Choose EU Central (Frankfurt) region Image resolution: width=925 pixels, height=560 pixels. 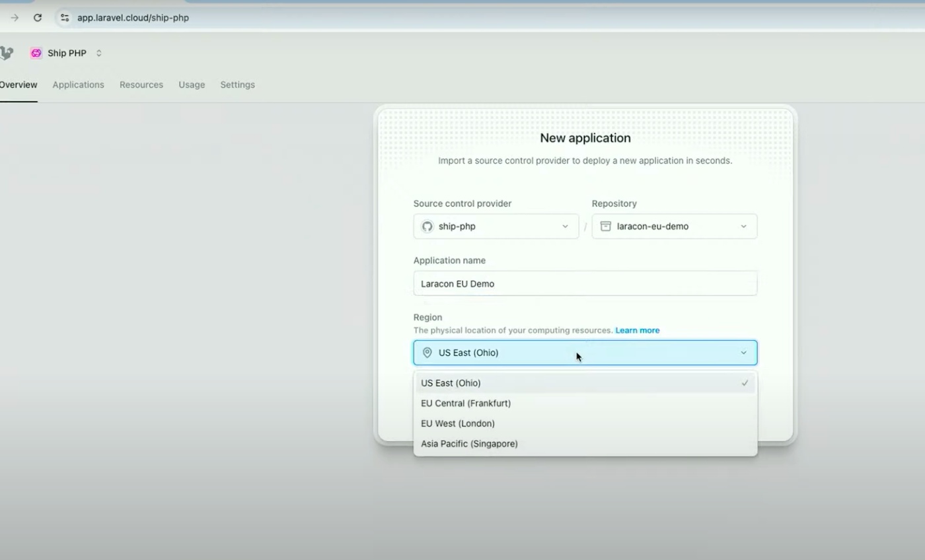[x=585, y=403]
